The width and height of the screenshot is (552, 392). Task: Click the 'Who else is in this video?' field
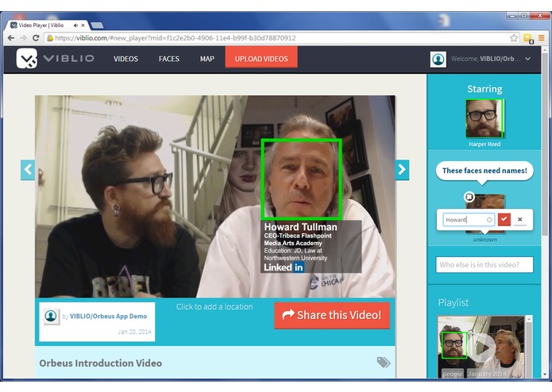(484, 265)
